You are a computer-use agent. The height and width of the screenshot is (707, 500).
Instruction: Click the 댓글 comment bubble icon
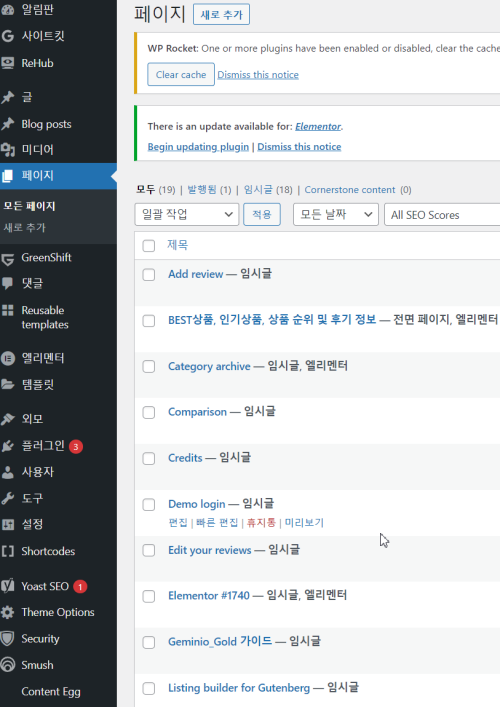pos(7,283)
